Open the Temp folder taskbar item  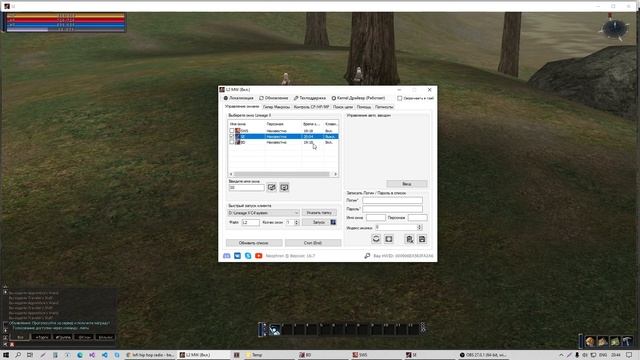[269, 355]
